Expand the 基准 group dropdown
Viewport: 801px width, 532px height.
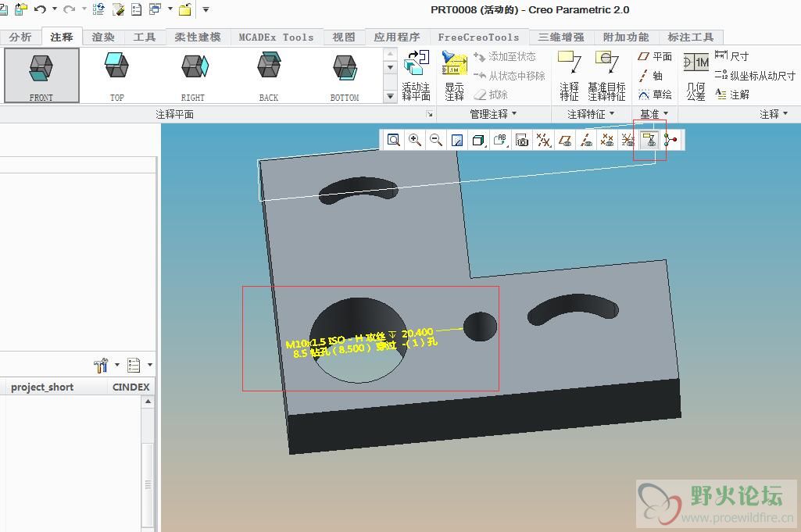(x=666, y=114)
